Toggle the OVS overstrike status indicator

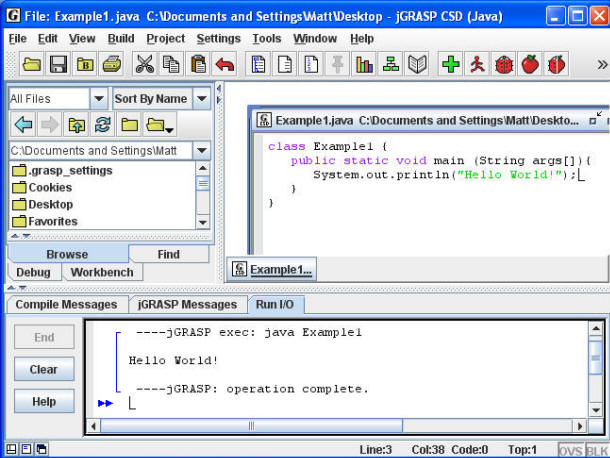point(571,450)
